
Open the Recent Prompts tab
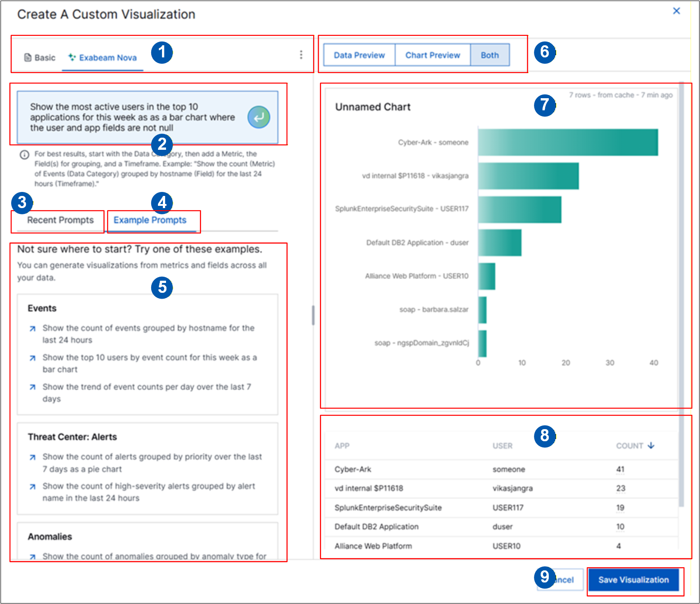point(61,220)
